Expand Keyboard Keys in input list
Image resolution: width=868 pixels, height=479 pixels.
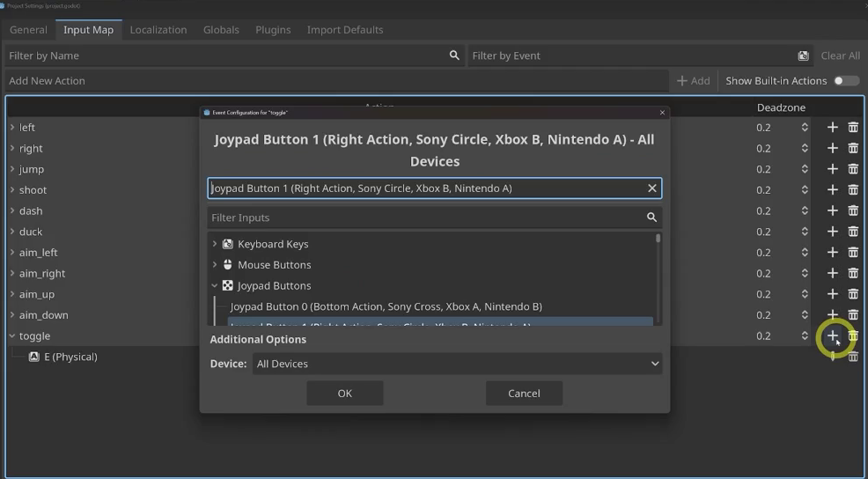click(x=215, y=244)
